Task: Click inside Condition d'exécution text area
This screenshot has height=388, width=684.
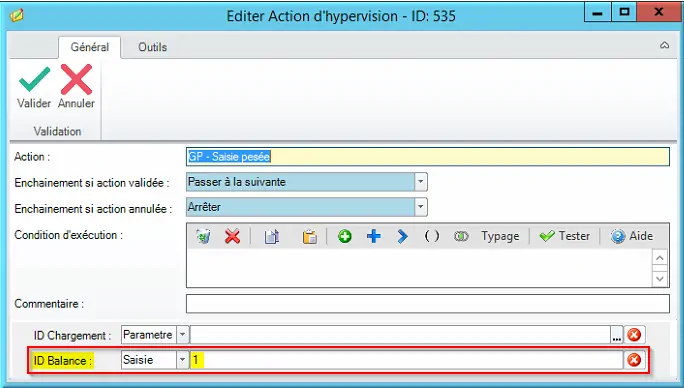Action: click(419, 268)
